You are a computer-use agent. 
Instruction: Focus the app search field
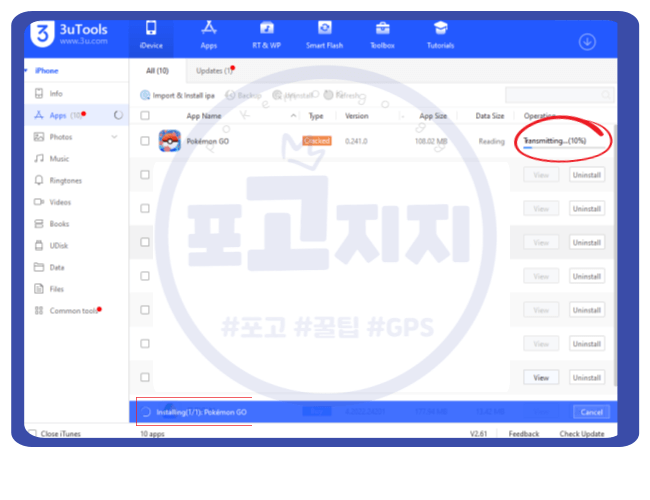coord(559,95)
